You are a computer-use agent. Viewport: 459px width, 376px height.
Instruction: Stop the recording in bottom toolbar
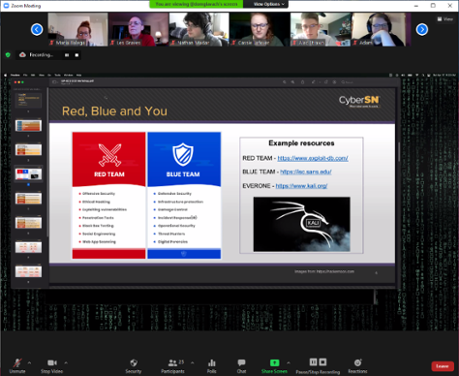323,362
